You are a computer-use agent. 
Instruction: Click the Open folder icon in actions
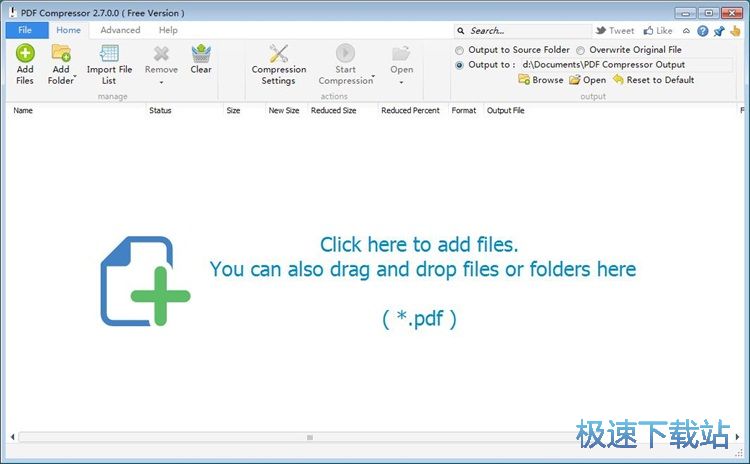401,54
